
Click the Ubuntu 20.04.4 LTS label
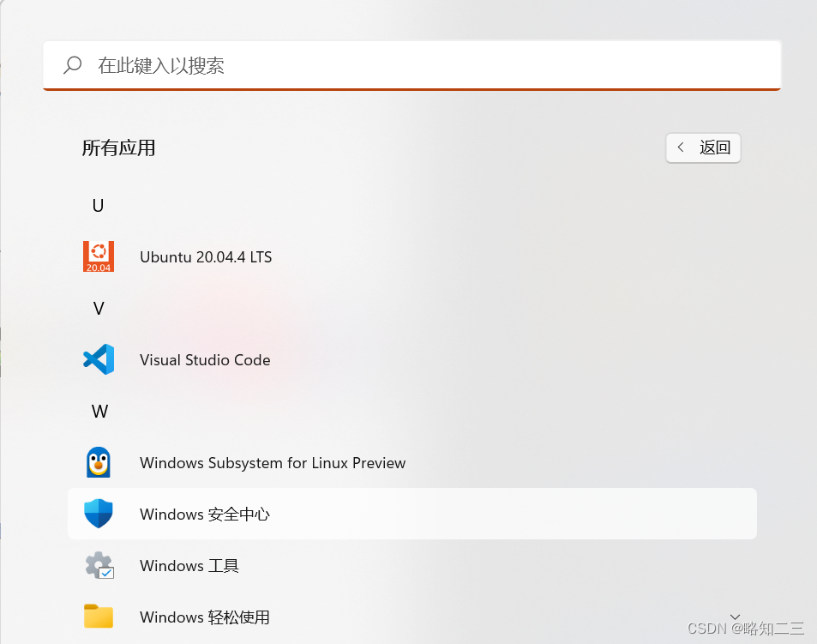click(x=206, y=257)
